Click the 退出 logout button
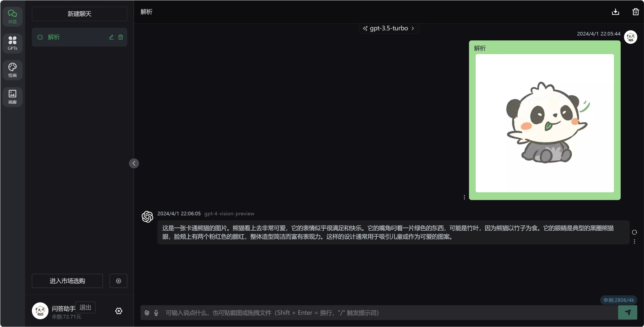The image size is (644, 327). (x=85, y=307)
